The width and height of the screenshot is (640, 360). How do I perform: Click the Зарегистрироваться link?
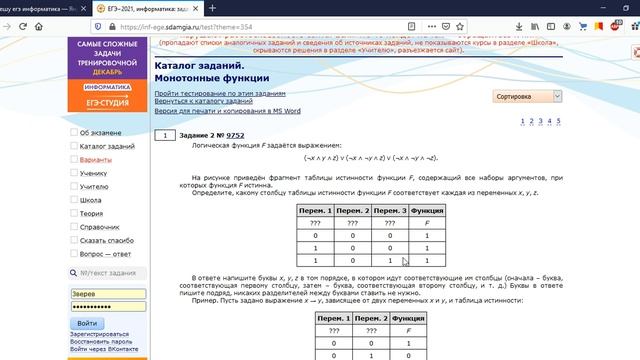click(x=99, y=334)
